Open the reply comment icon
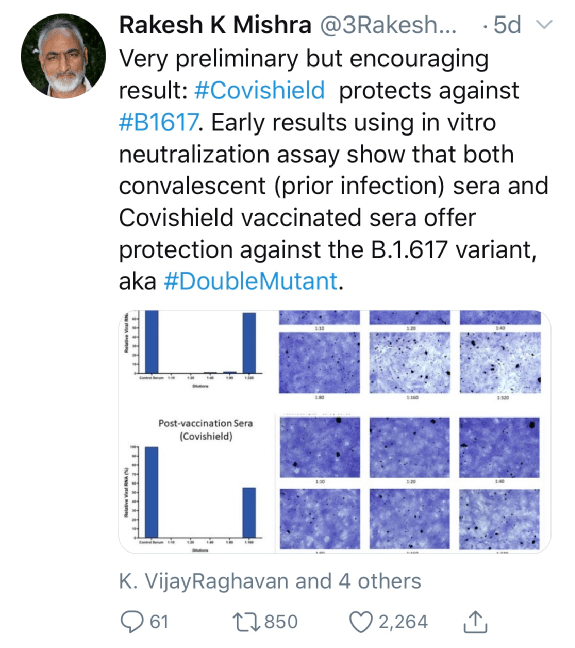This screenshot has height=648, width=575. pos(132,622)
